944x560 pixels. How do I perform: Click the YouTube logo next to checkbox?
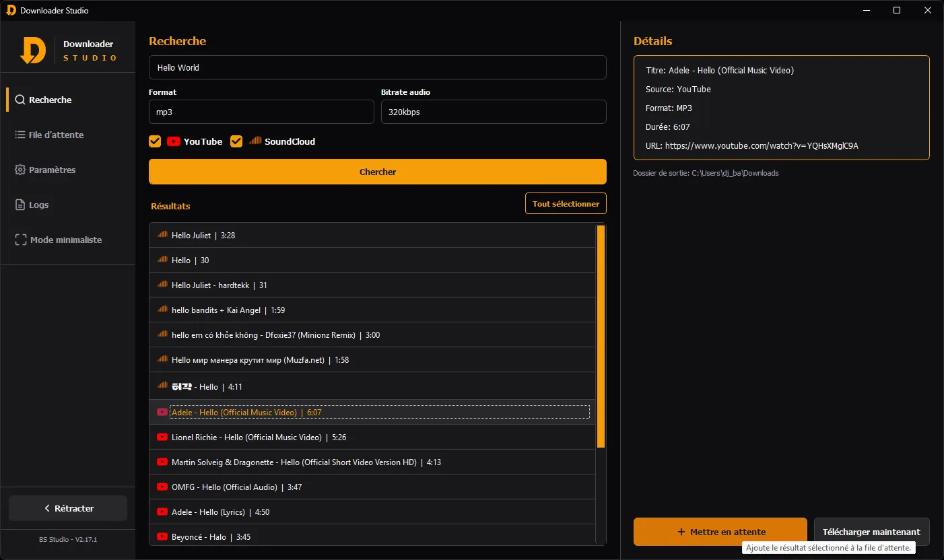(x=174, y=141)
